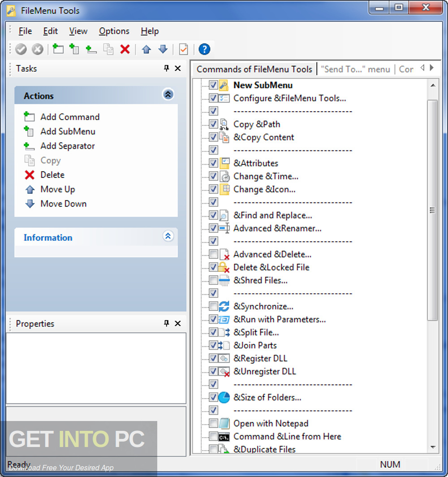Select the &Attributes command row
The image size is (448, 477).
click(x=256, y=163)
